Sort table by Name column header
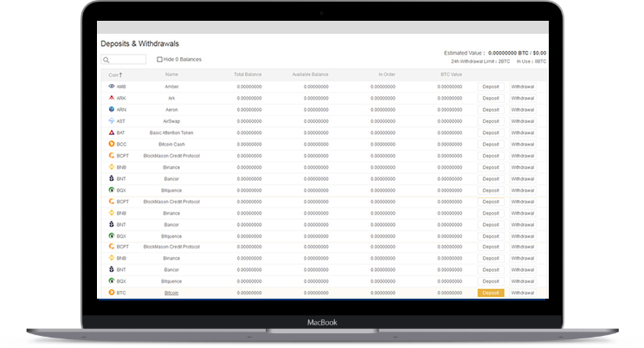The width and height of the screenshot is (644, 348). pos(171,74)
